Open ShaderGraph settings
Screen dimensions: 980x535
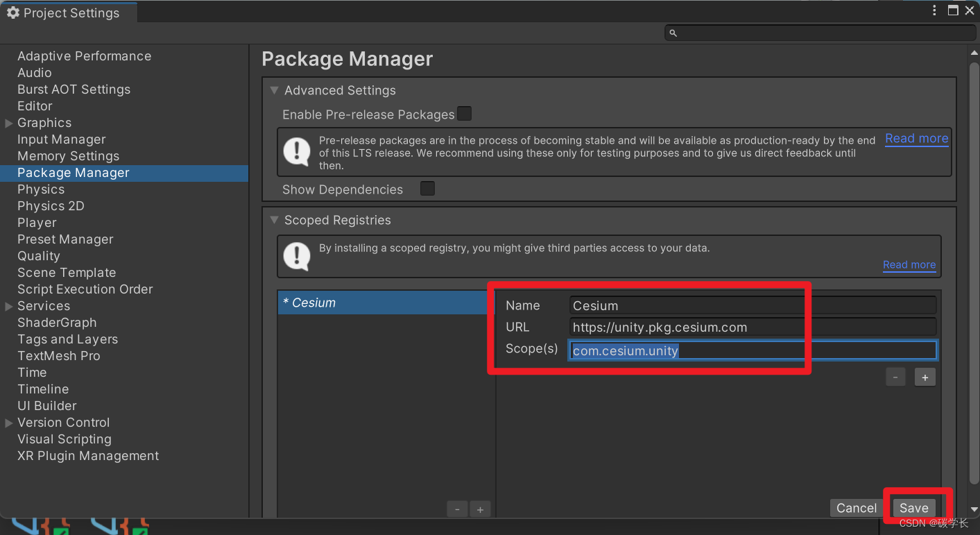(57, 323)
